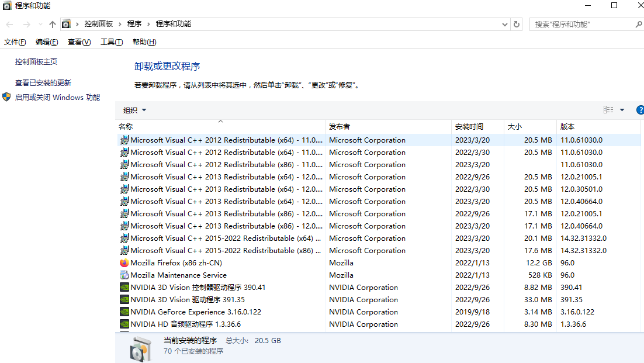This screenshot has width=644, height=363.
Task: Refresh the Programs and Features list
Action: [x=517, y=24]
